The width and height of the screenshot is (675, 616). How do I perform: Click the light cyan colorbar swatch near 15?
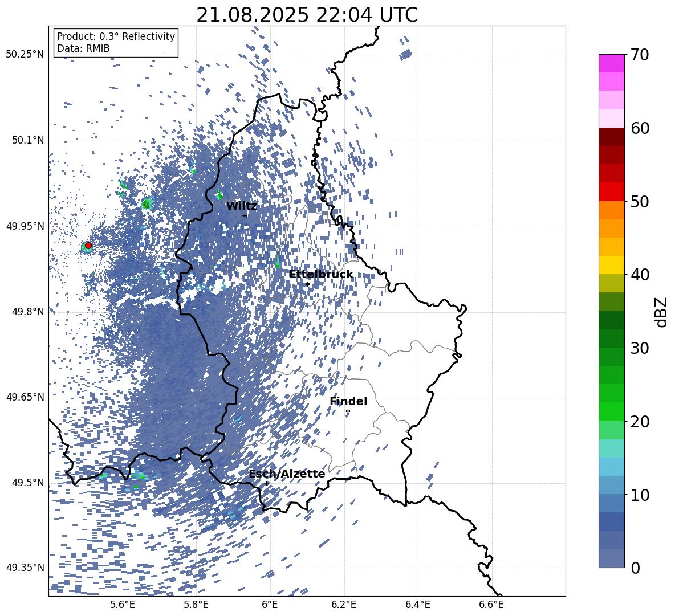coord(611,448)
